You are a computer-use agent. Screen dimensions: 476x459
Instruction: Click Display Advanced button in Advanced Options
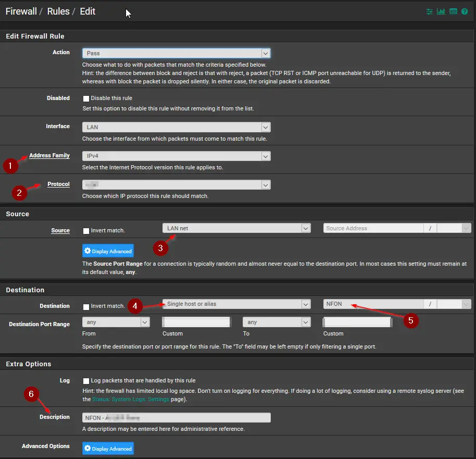point(108,449)
